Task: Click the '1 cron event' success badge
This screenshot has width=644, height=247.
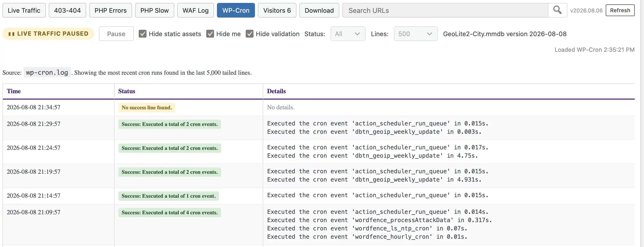Action: [168, 196]
